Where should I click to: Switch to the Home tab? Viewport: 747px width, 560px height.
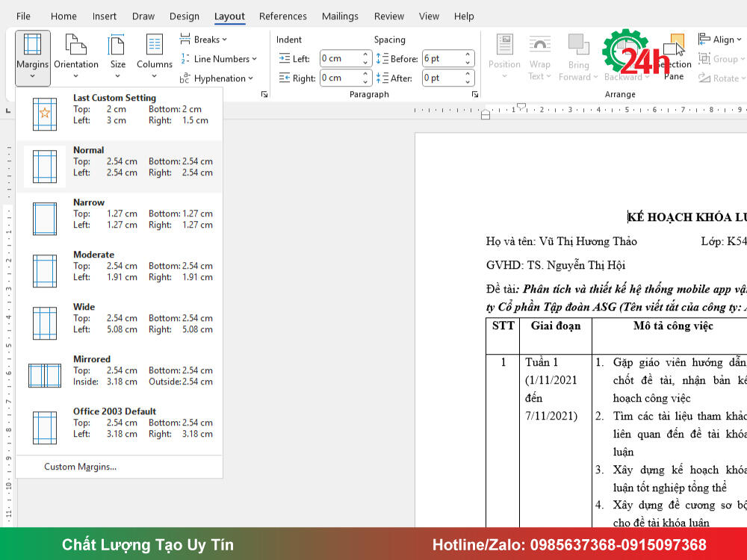pyautogui.click(x=63, y=16)
